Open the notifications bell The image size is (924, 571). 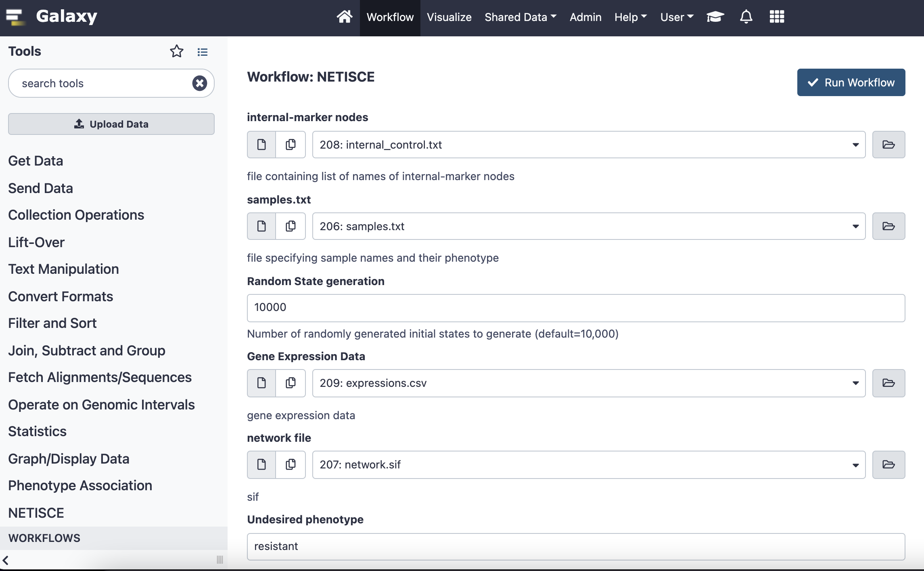coord(746,17)
